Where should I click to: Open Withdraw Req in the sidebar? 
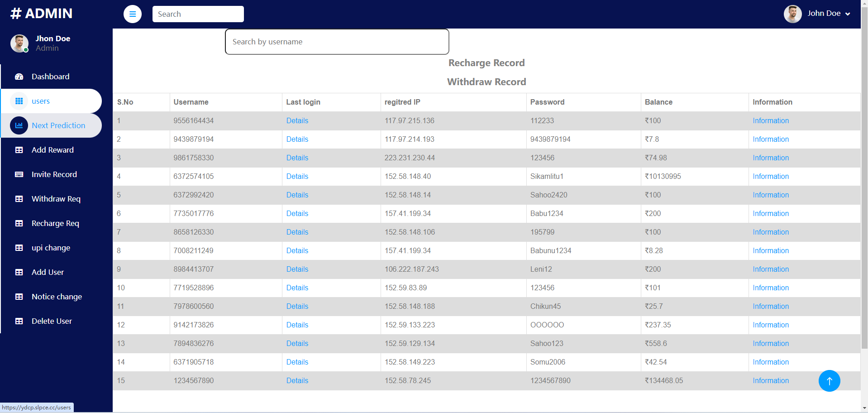[x=51, y=199]
